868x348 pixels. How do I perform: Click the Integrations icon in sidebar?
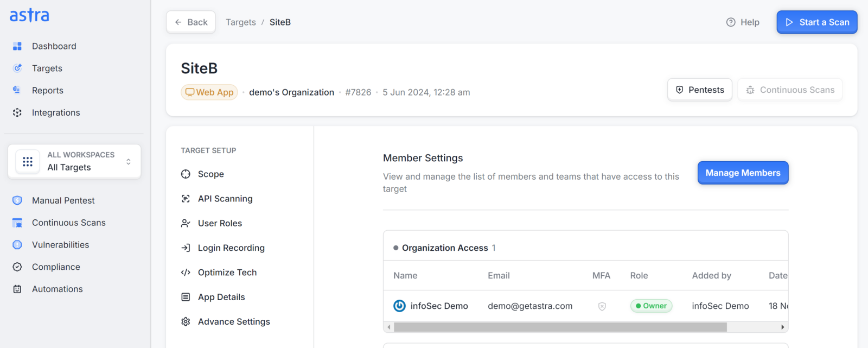(x=17, y=112)
